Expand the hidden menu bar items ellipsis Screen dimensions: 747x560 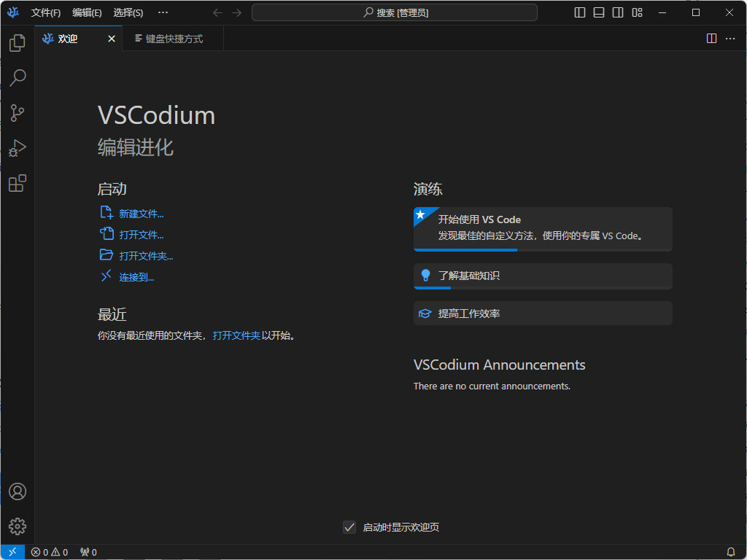tap(163, 13)
